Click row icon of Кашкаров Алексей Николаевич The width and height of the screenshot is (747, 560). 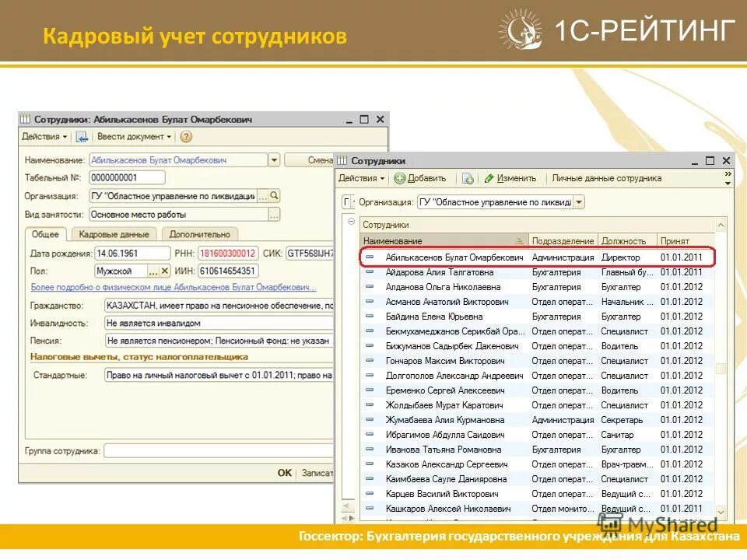[x=369, y=509]
